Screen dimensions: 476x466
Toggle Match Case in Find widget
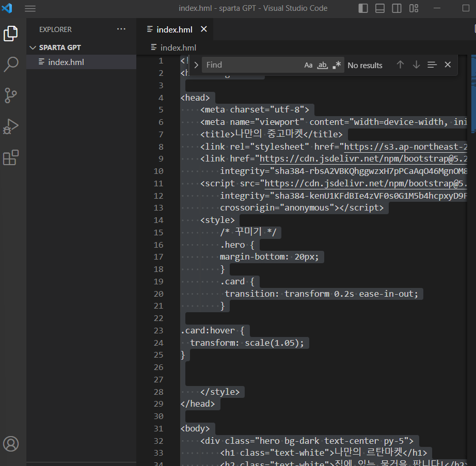click(308, 65)
